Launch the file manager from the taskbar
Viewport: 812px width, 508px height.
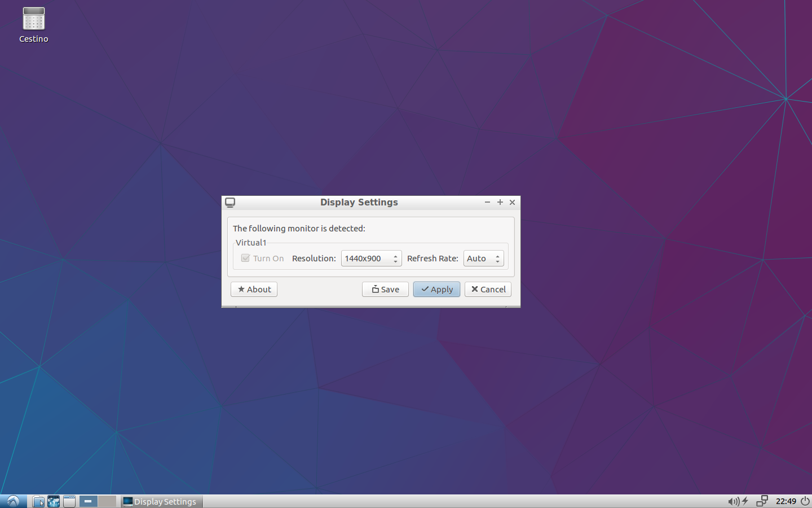tap(38, 501)
